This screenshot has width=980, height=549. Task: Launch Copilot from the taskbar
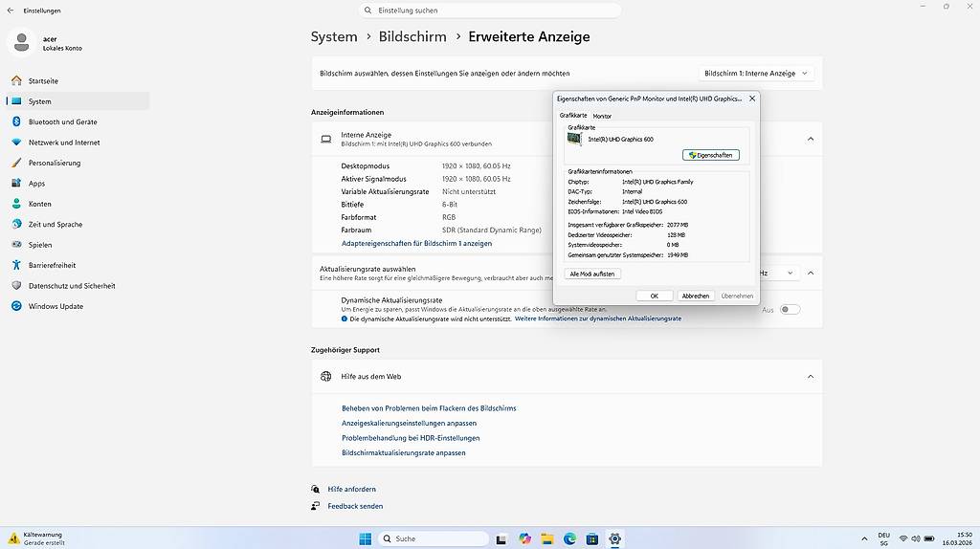[524, 538]
